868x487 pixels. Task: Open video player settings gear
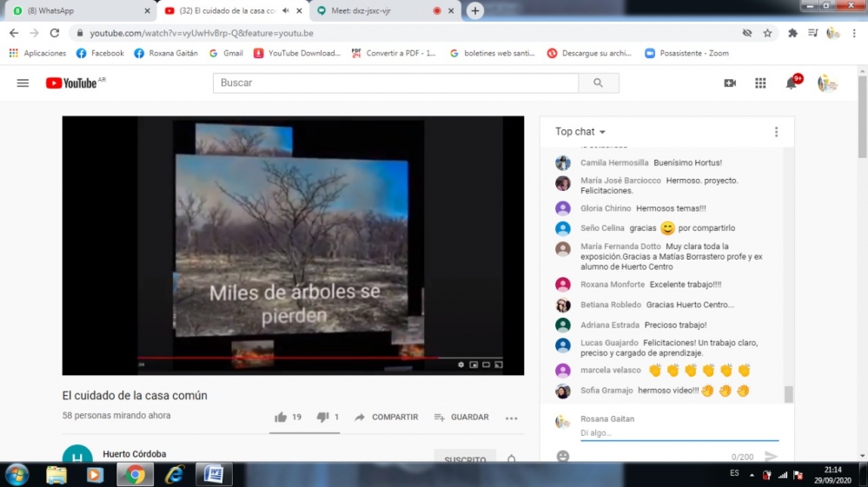tap(461, 365)
